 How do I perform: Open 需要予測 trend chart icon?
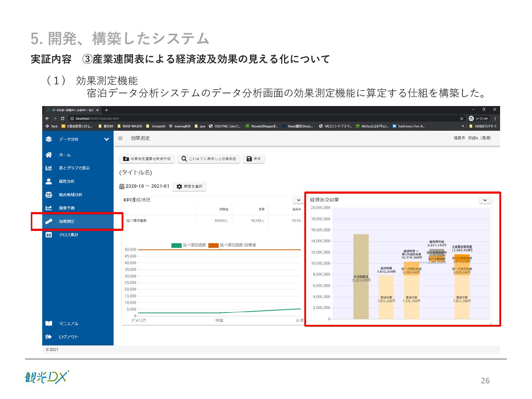click(49, 208)
